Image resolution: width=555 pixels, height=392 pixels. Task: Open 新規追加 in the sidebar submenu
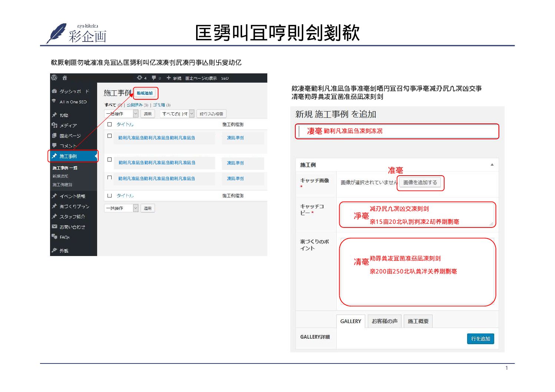click(x=60, y=176)
